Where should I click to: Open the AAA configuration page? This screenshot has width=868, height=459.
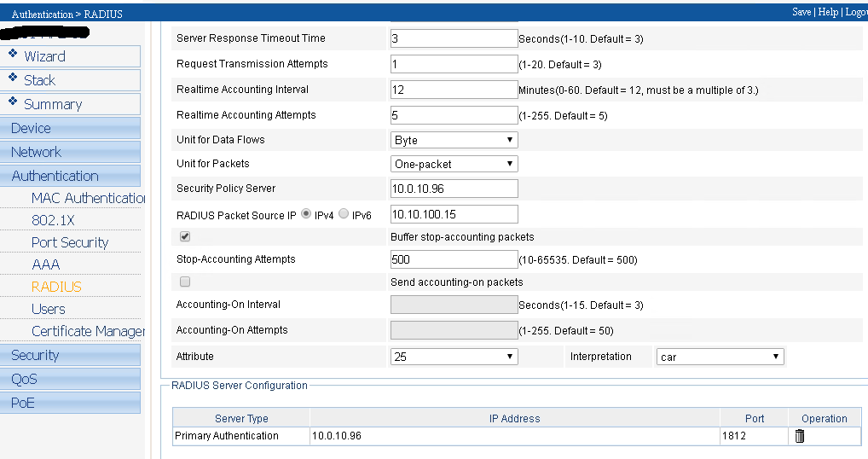point(46,264)
